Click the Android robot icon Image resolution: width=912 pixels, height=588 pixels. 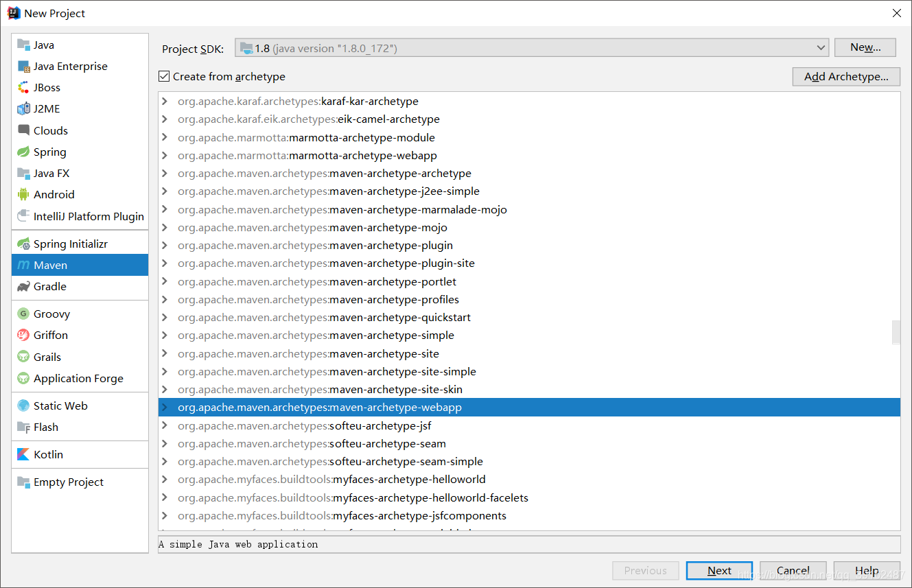click(x=23, y=194)
